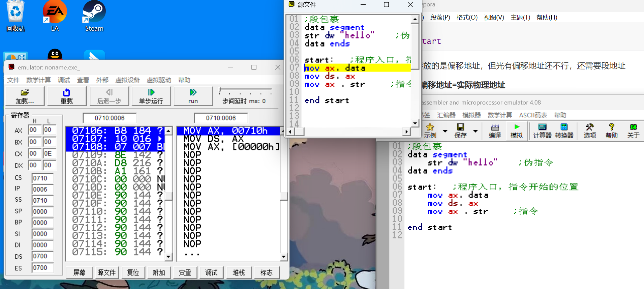Click the 标志 (flags) button
The image size is (644, 289).
tap(266, 272)
